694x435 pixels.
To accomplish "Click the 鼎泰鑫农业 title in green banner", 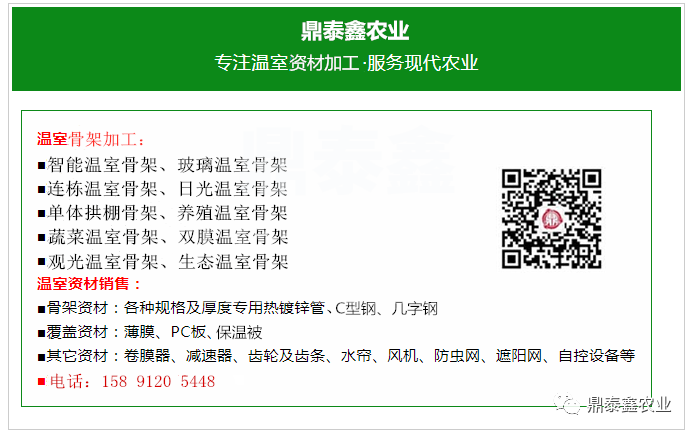I will 355,31.
